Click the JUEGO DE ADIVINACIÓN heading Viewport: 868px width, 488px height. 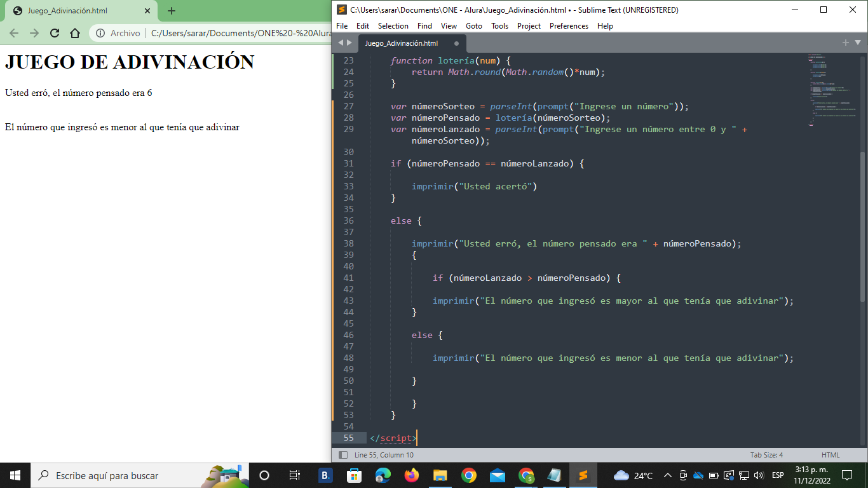coord(130,62)
